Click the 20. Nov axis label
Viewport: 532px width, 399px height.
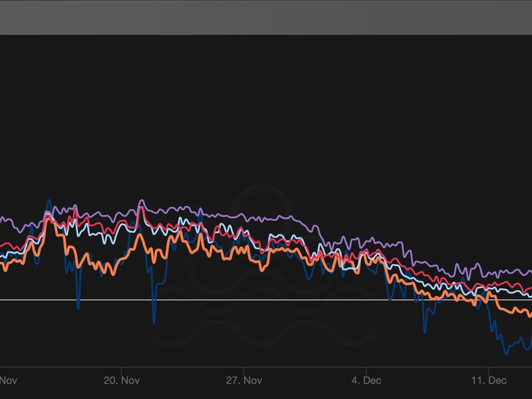click(122, 380)
